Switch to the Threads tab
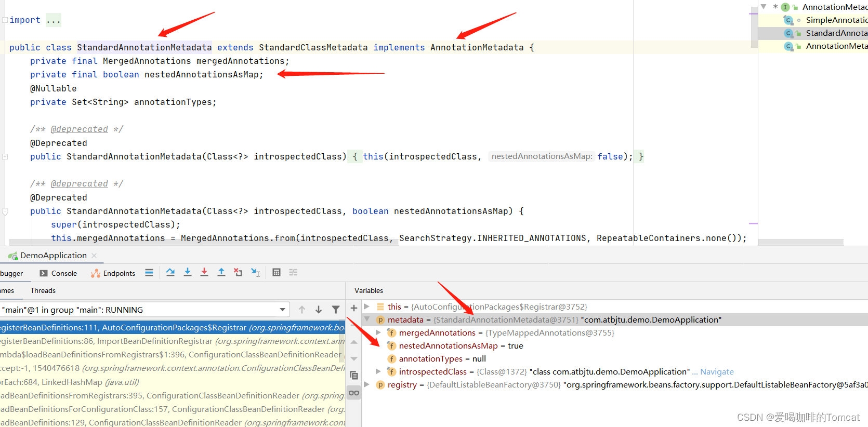The width and height of the screenshot is (868, 427). pos(43,290)
